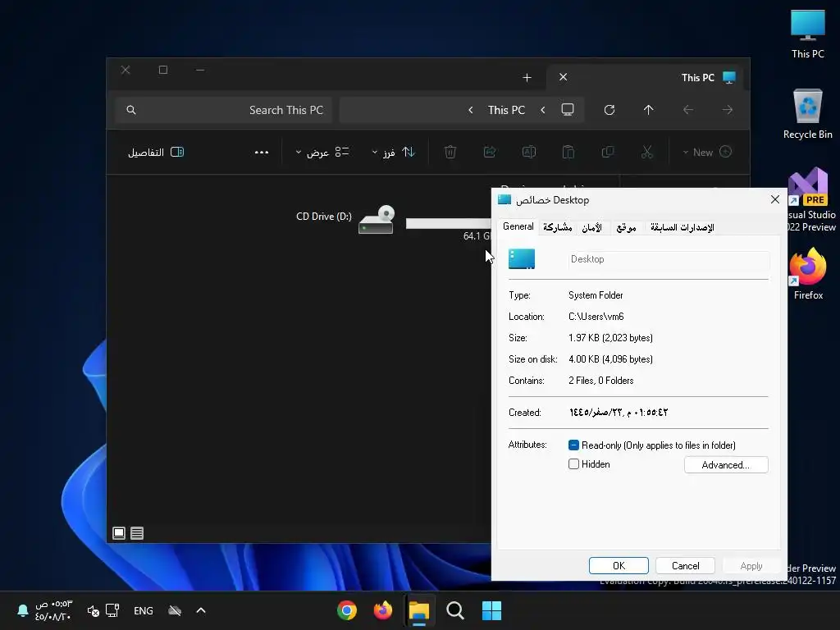Click OK in Desktop properties
The width and height of the screenshot is (840, 630).
(619, 566)
